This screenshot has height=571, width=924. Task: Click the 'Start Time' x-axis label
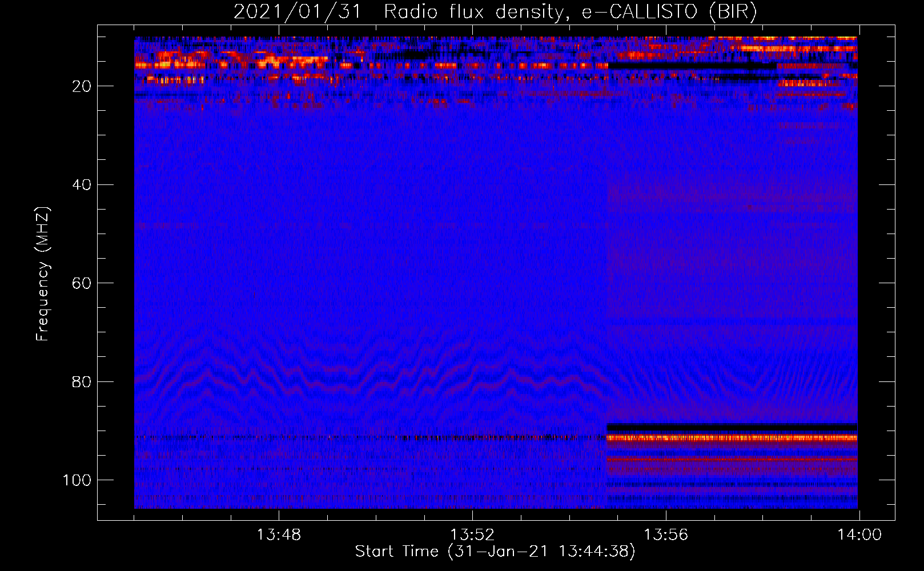pos(495,552)
